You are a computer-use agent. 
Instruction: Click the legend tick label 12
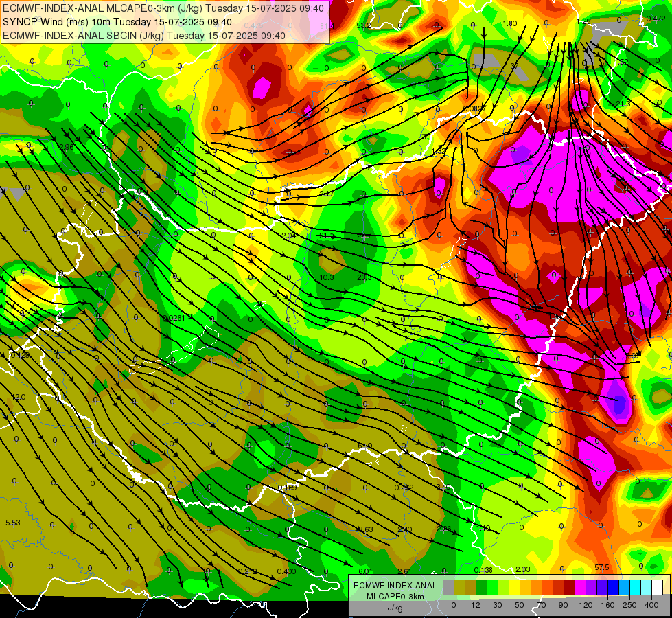[476, 605]
